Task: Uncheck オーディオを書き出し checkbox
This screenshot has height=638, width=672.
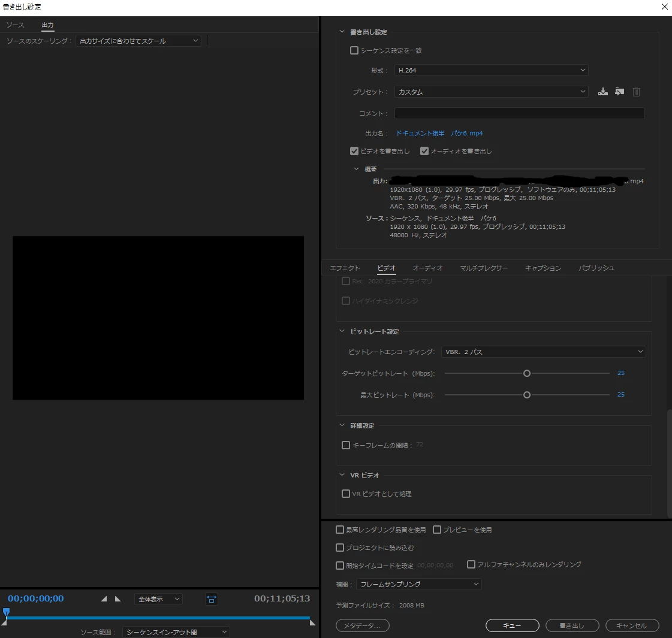Action: point(424,151)
